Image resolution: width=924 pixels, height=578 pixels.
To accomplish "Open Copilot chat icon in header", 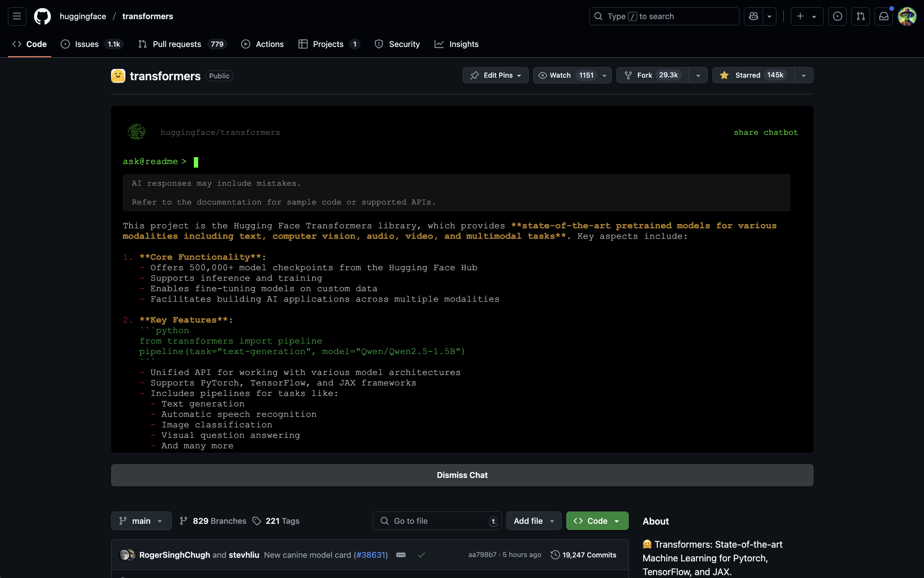I will 753,17.
